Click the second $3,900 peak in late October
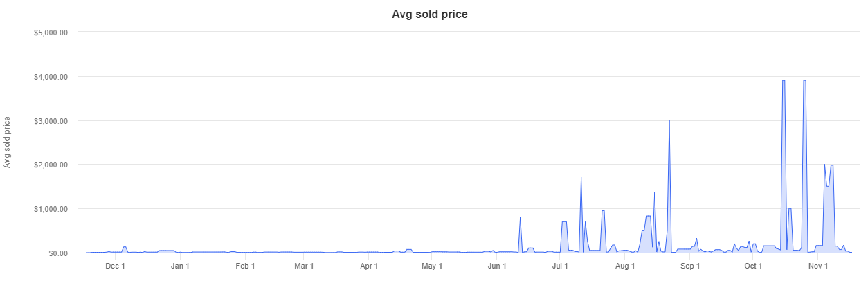Image resolution: width=868 pixels, height=281 pixels. point(804,81)
